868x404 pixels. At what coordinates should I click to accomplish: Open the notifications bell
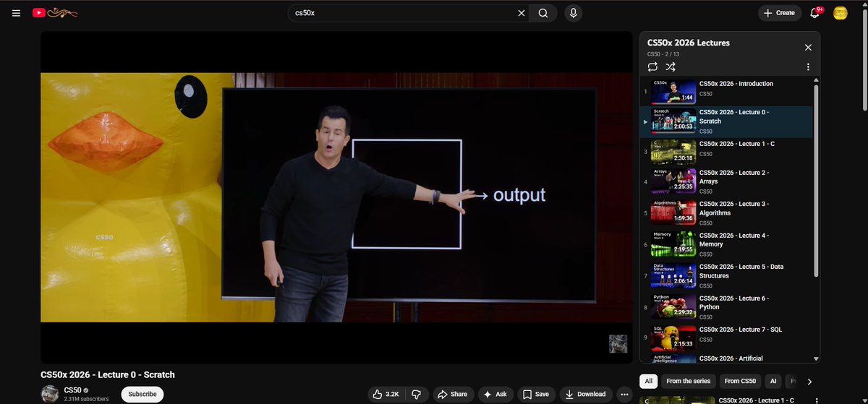point(815,13)
